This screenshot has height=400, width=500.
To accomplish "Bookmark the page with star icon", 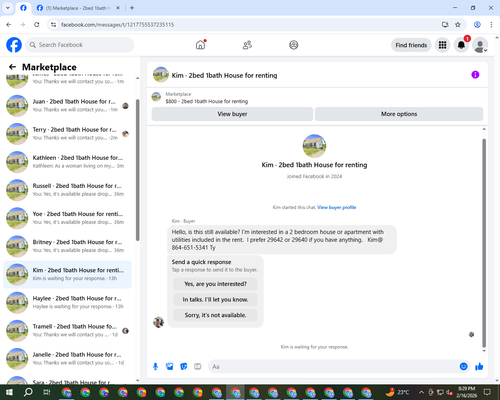I will tap(458, 25).
